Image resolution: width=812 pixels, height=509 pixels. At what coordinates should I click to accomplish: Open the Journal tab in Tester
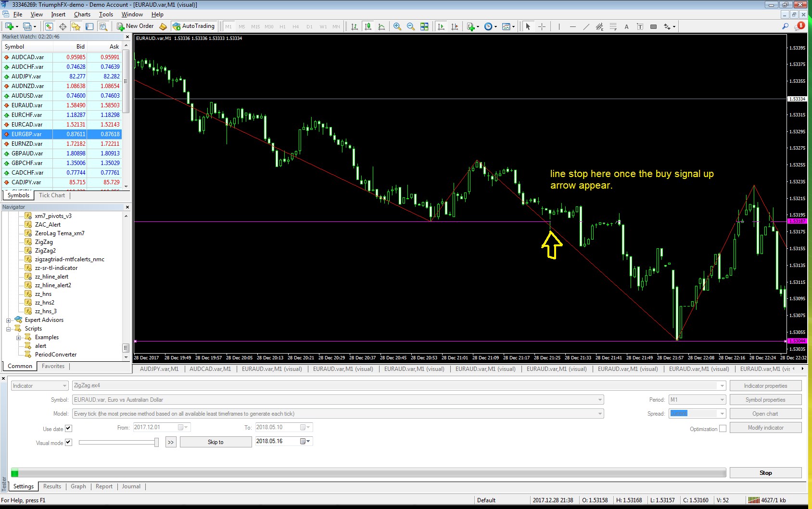[x=131, y=486]
